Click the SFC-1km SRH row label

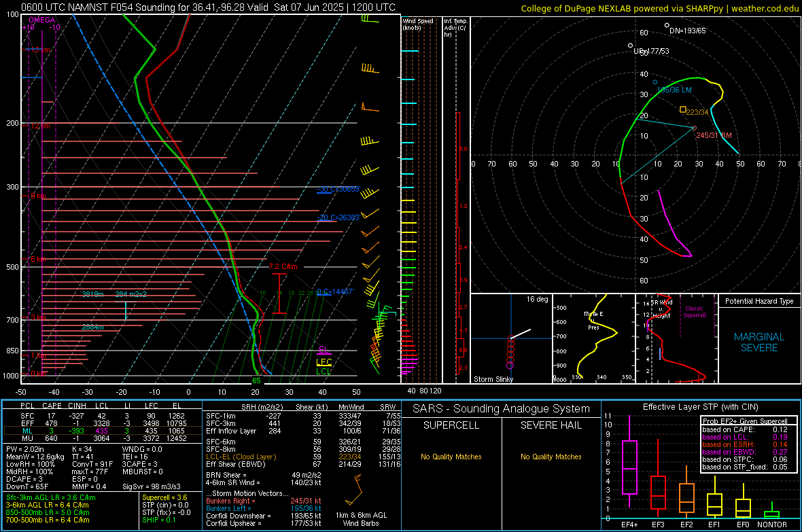[x=221, y=416]
